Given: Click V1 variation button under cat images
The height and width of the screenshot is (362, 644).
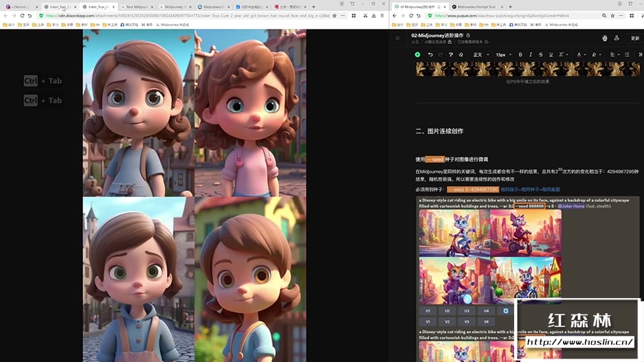Looking at the screenshot, I should click(428, 321).
